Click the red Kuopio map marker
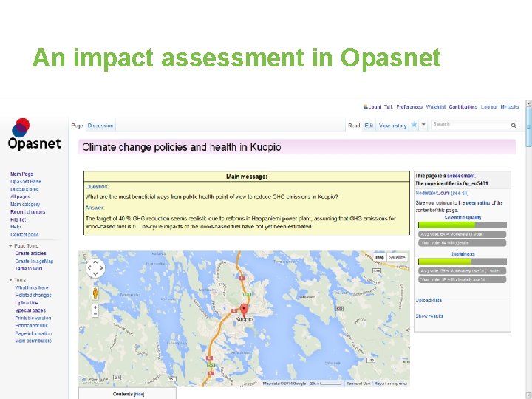The height and width of the screenshot is (399, 532). coord(244,310)
